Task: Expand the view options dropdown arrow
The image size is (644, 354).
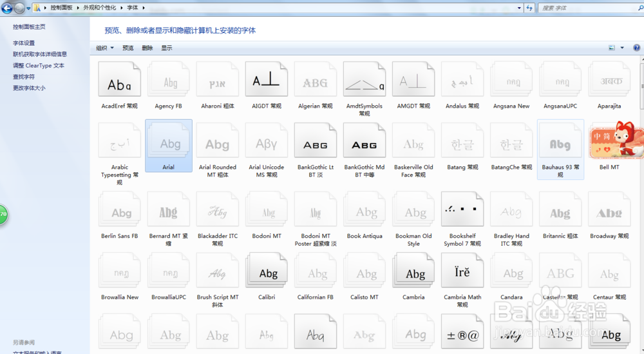Action: click(622, 48)
